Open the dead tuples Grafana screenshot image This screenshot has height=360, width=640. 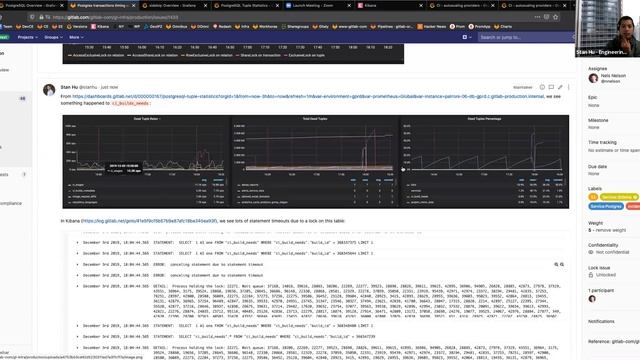[316, 162]
